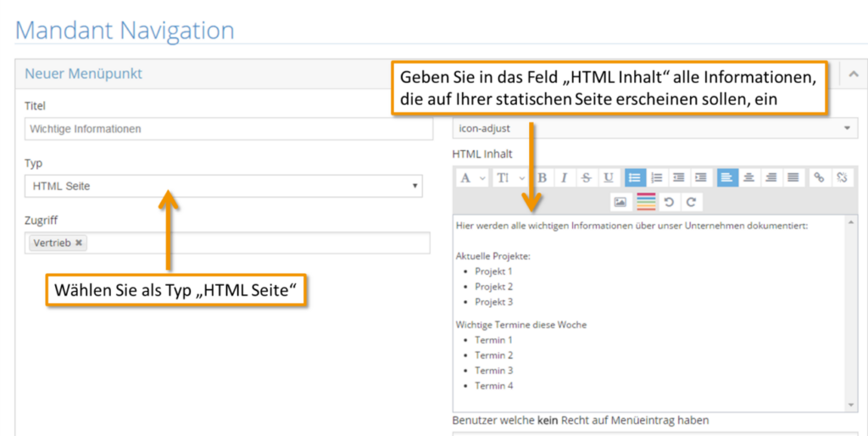Click the 'Projekt 2' list item
868x436 pixels.
(x=494, y=287)
